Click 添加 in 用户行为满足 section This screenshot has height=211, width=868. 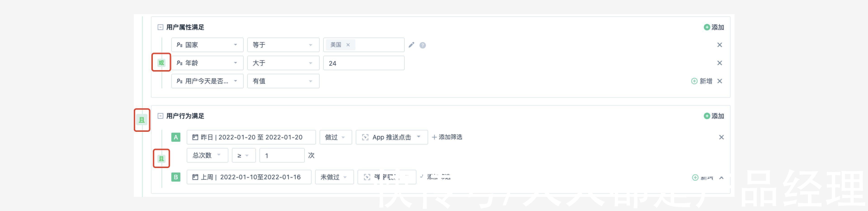[714, 116]
